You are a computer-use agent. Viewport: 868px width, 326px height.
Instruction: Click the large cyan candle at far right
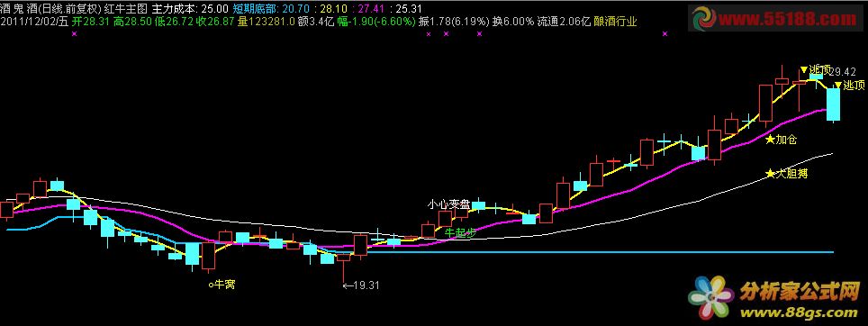[834, 104]
